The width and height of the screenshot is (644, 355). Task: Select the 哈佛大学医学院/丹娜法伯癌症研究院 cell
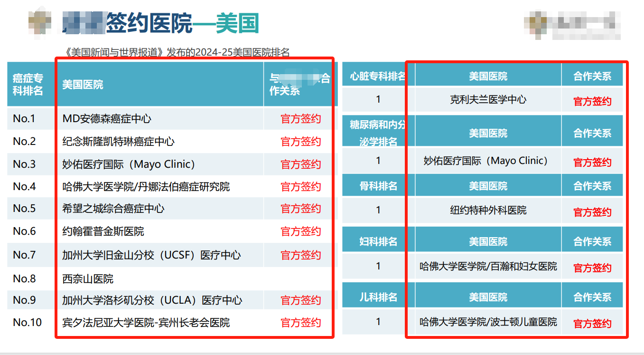pos(146,187)
